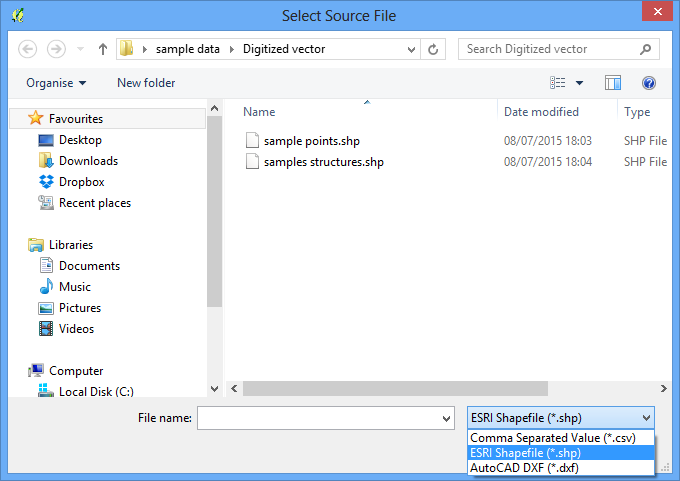Create a New folder
Image resolution: width=680 pixels, height=481 pixels.
(146, 83)
